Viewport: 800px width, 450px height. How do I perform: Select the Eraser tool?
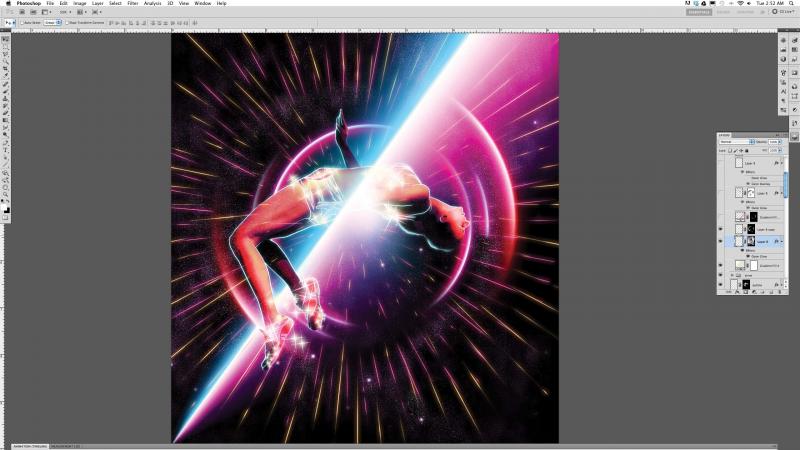point(6,112)
